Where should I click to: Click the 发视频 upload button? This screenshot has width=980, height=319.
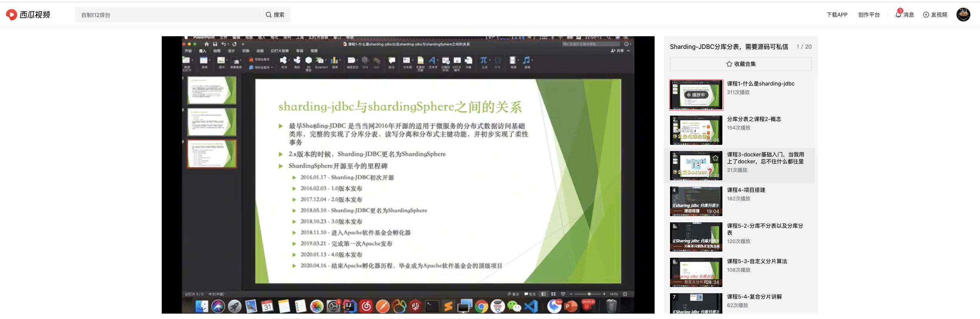pos(935,15)
